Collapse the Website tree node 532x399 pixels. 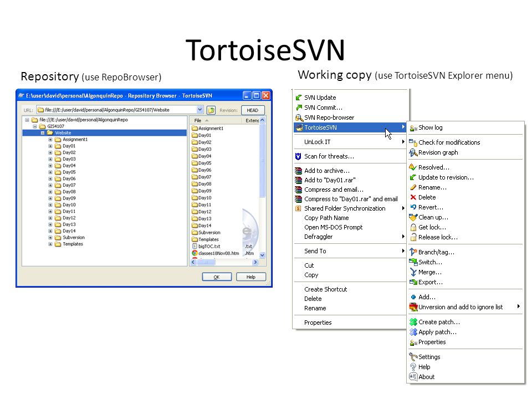(x=43, y=133)
